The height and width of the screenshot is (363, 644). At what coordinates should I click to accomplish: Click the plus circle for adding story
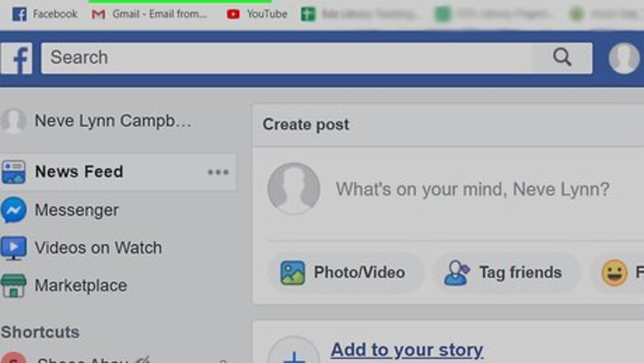pyautogui.click(x=294, y=351)
